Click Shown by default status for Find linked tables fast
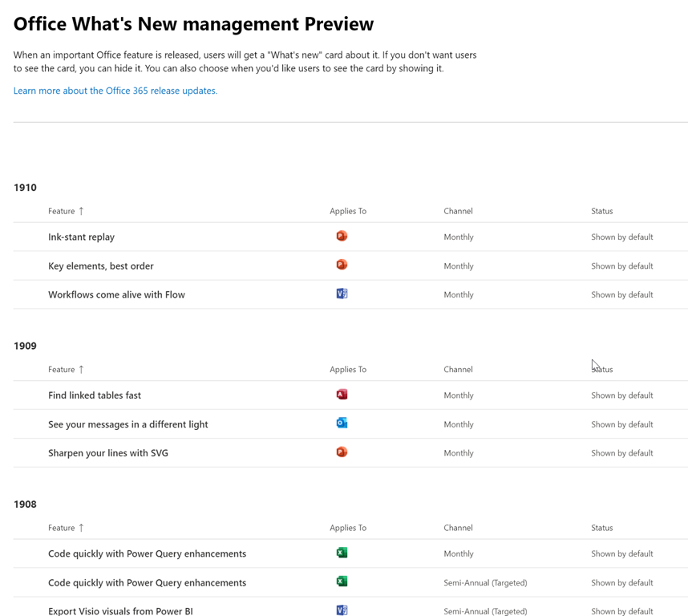The width and height of the screenshot is (688, 616). click(621, 395)
